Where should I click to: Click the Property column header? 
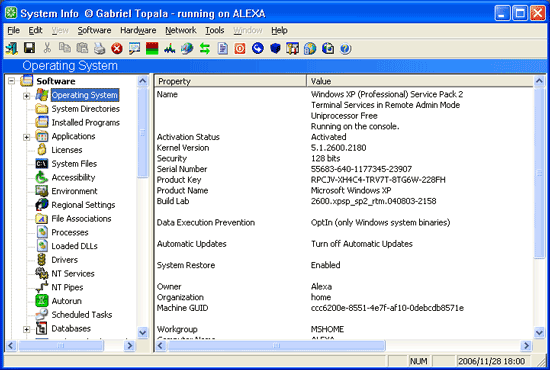[x=231, y=81]
